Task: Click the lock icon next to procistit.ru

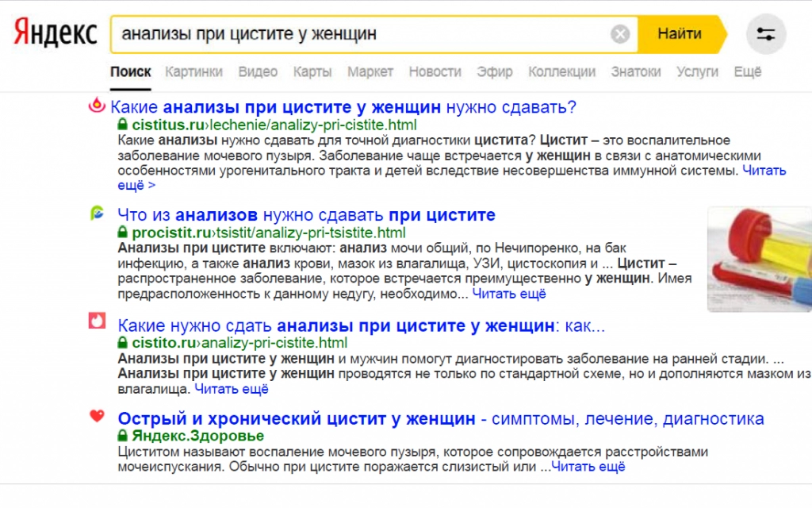Action: coord(123,233)
